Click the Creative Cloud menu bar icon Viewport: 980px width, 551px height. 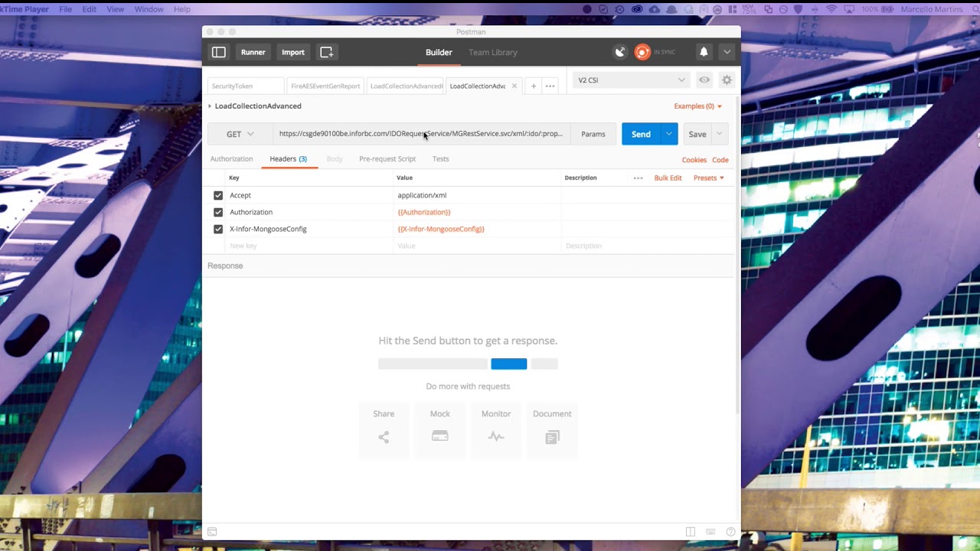(x=637, y=9)
